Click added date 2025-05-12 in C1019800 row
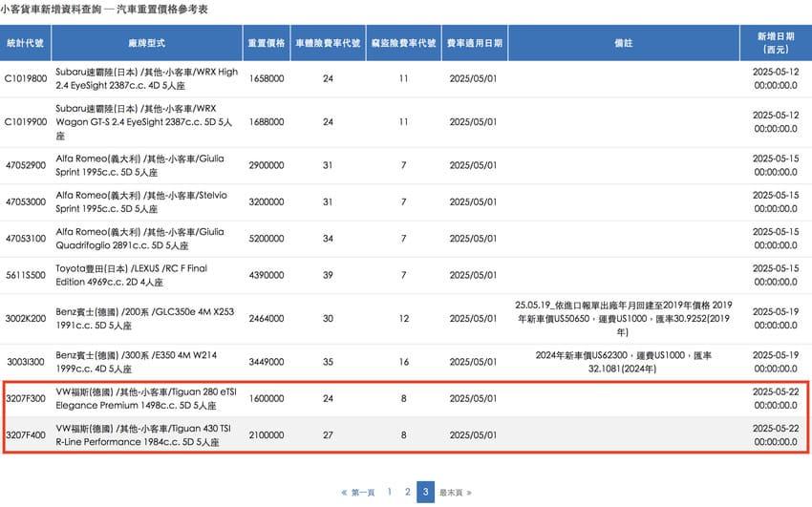The width and height of the screenshot is (812, 507). click(x=776, y=78)
